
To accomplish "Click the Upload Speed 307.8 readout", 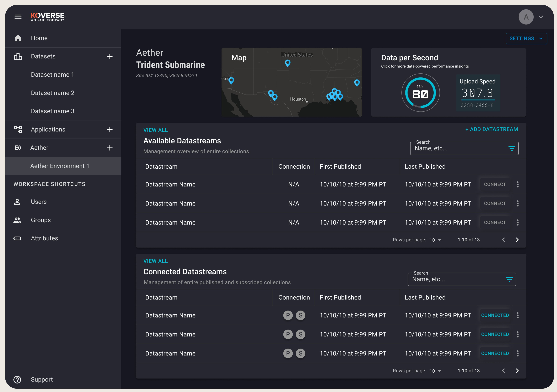I will pyautogui.click(x=478, y=93).
